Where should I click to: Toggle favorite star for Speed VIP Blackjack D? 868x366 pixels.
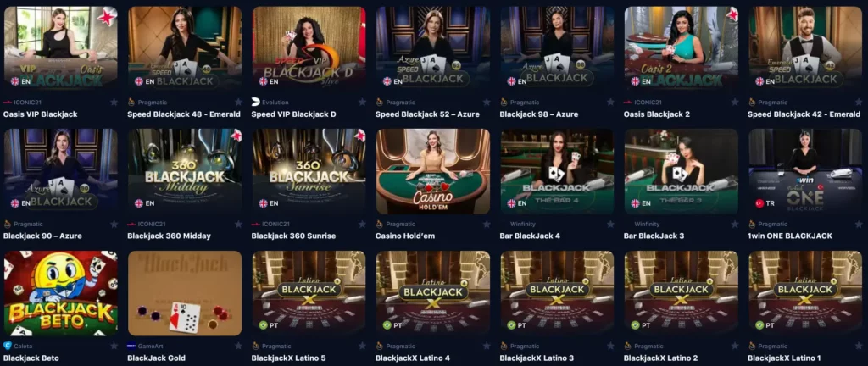tap(362, 103)
